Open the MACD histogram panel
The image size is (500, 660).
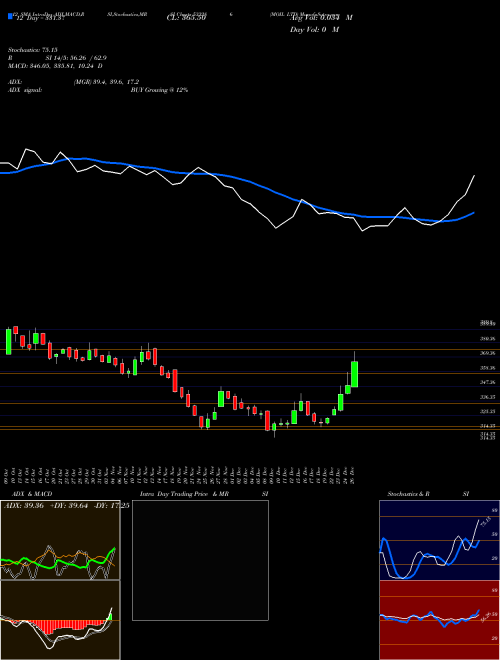(x=60, y=620)
